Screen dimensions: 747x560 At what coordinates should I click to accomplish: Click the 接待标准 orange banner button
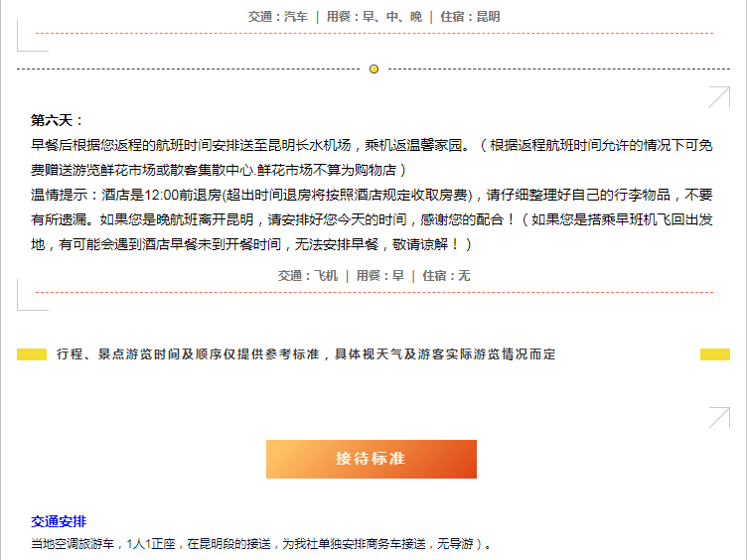point(372,459)
